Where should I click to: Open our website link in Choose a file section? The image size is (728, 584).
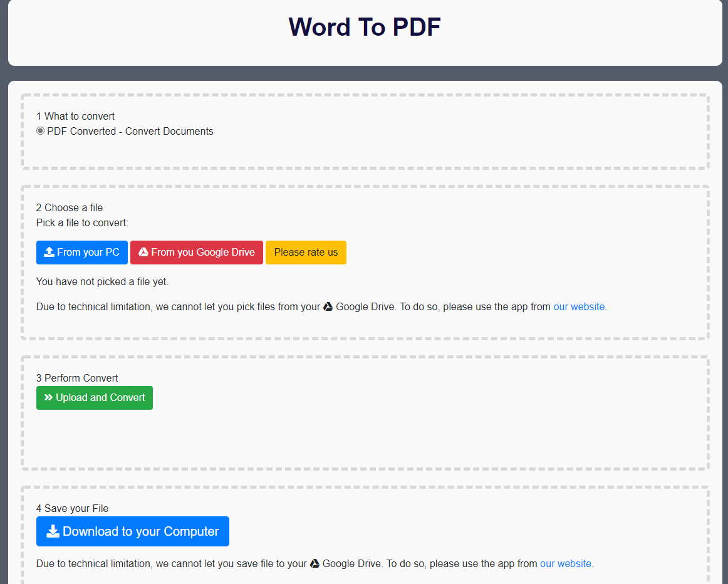click(x=579, y=307)
